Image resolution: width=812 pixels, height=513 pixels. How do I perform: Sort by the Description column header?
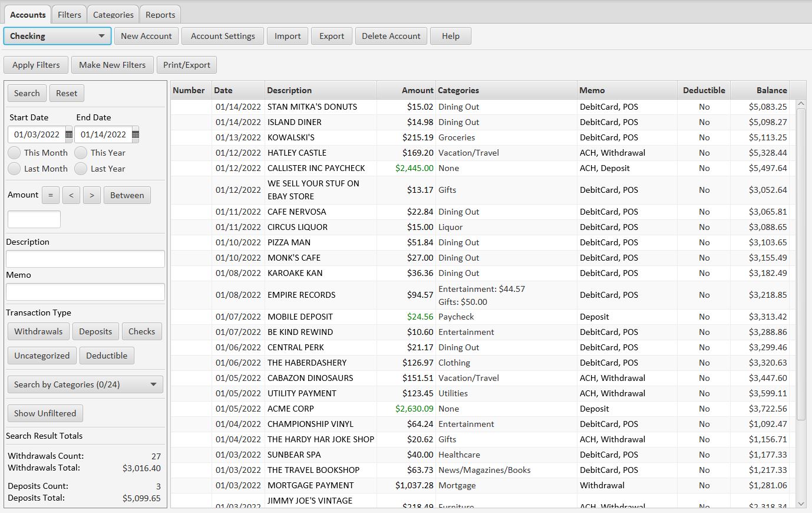321,90
